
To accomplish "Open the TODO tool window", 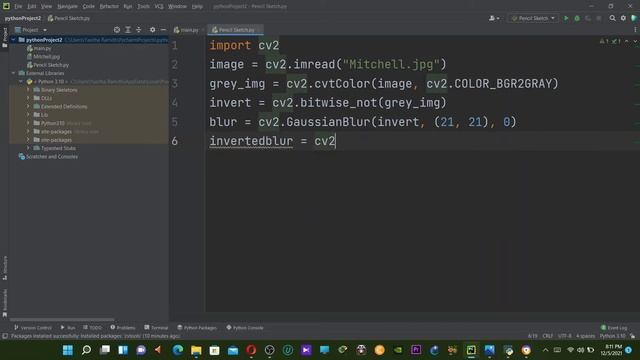I will coord(92,327).
